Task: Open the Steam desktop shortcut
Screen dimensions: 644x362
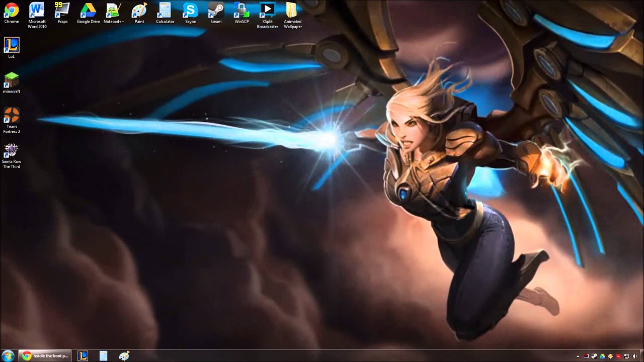Action: (x=216, y=13)
